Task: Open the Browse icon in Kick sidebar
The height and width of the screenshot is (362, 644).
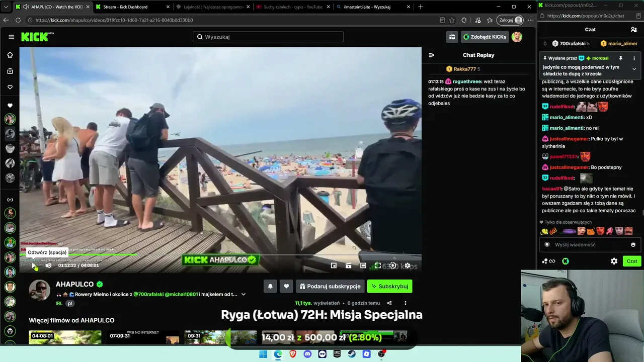Action: click(x=10, y=71)
